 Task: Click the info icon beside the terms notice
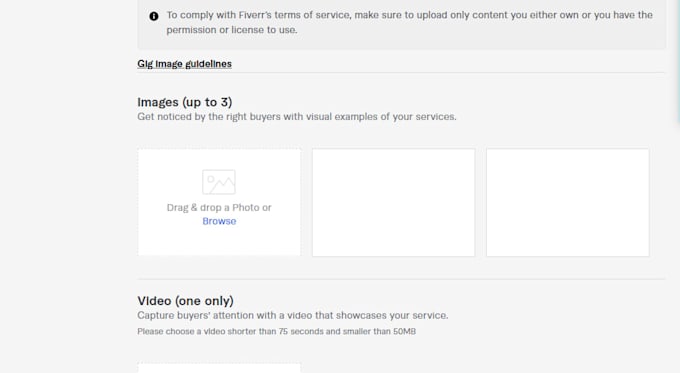click(x=154, y=16)
